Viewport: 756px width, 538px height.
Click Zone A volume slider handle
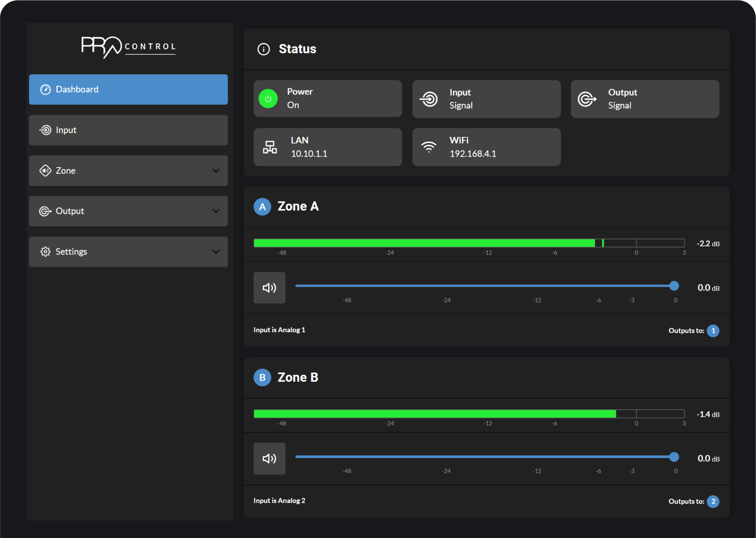674,286
